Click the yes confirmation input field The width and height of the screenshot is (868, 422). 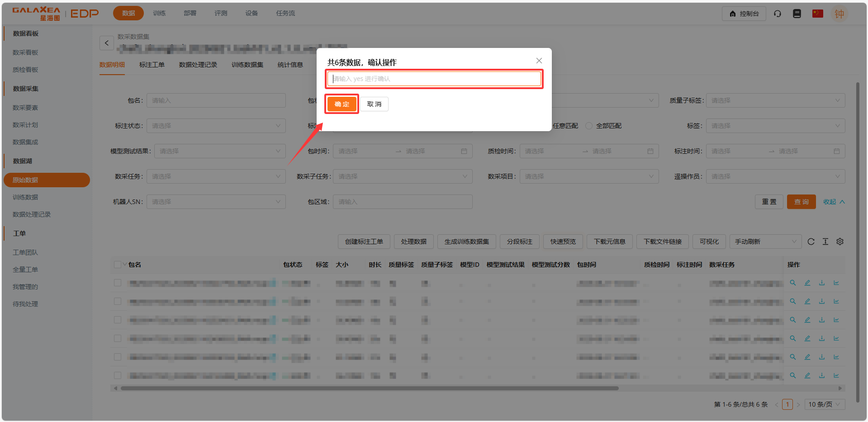[434, 79]
